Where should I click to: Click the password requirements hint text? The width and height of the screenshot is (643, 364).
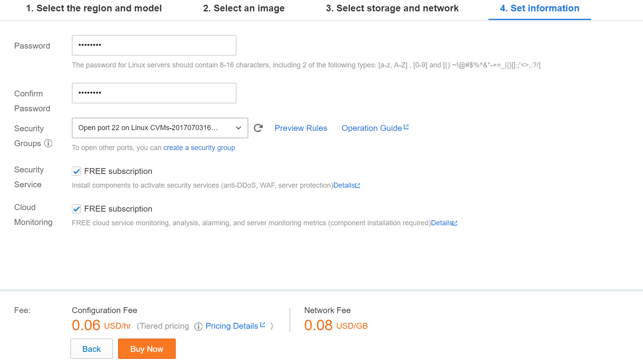(x=306, y=65)
